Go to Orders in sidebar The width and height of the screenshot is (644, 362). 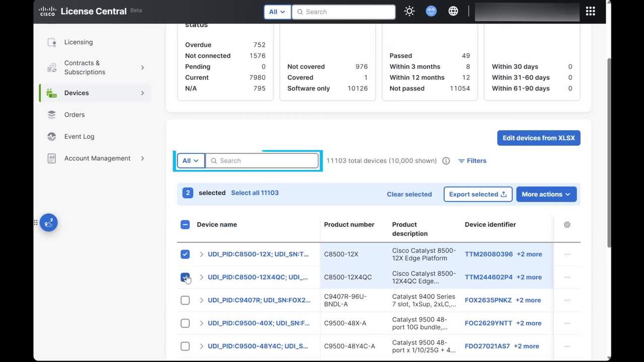pos(74,115)
